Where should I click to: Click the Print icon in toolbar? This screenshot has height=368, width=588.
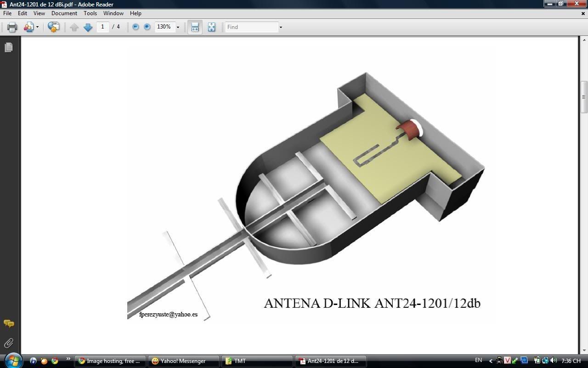tap(12, 27)
